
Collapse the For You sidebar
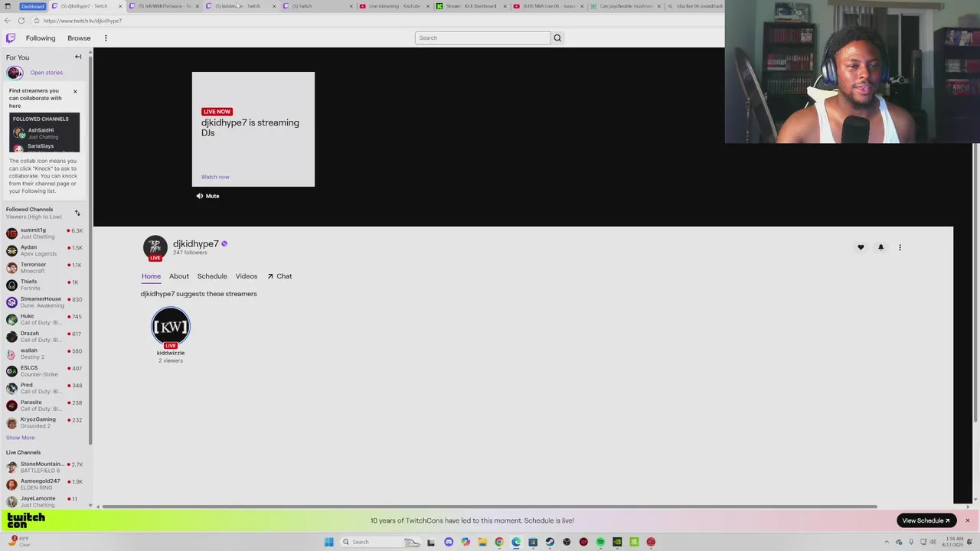(x=77, y=57)
